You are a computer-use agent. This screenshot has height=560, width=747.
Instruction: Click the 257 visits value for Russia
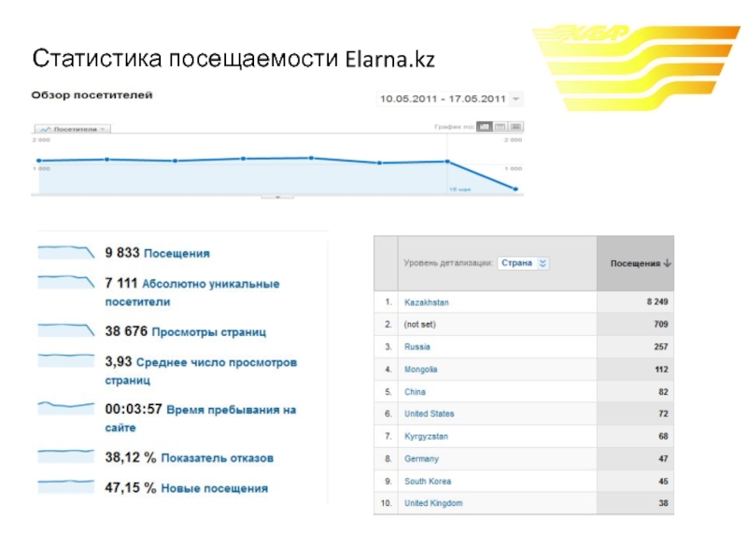click(661, 346)
